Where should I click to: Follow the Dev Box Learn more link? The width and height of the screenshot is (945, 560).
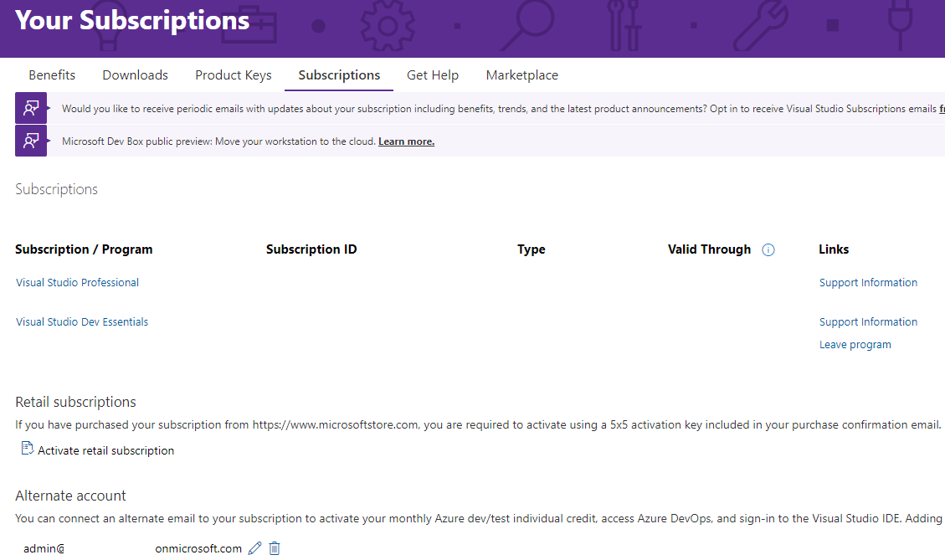pos(406,141)
